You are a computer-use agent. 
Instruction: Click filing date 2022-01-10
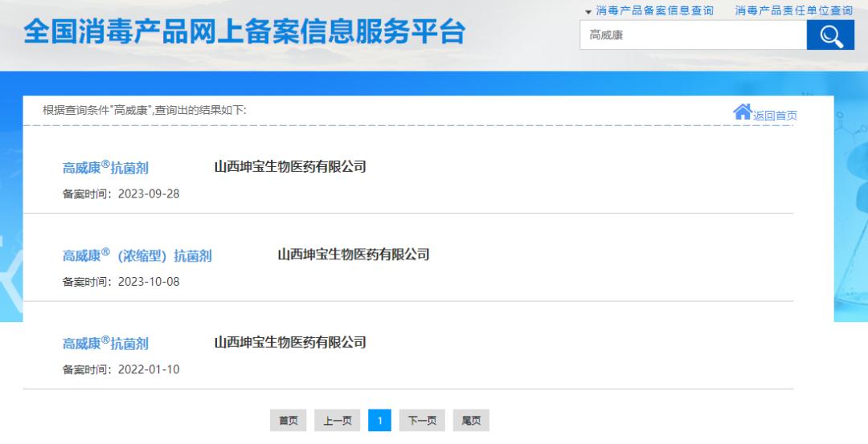coord(149,370)
